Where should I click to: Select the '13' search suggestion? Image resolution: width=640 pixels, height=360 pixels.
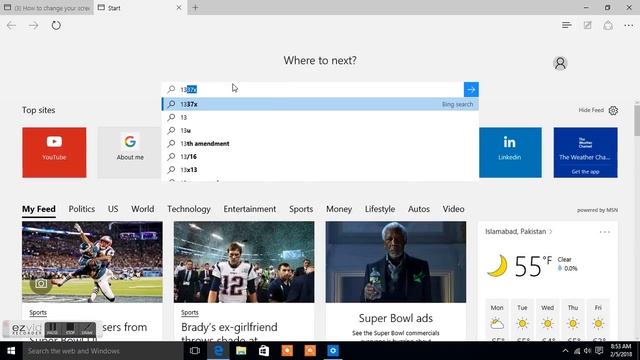coord(320,117)
